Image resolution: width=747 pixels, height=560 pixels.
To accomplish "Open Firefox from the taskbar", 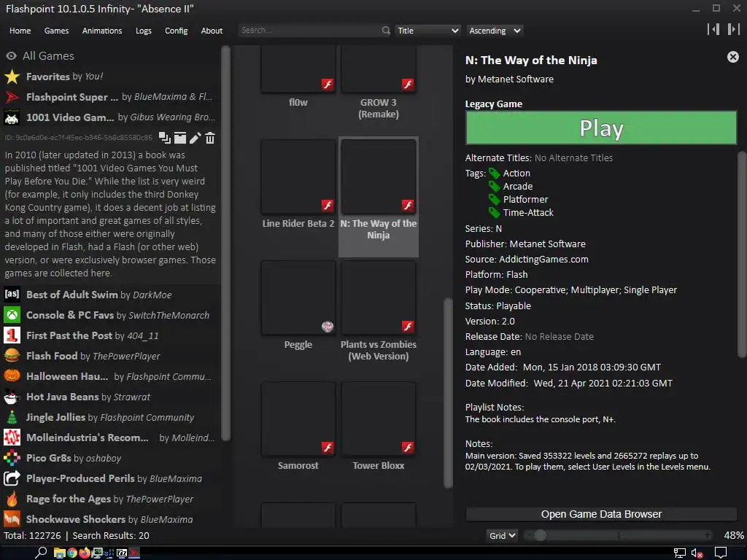I will point(85,553).
